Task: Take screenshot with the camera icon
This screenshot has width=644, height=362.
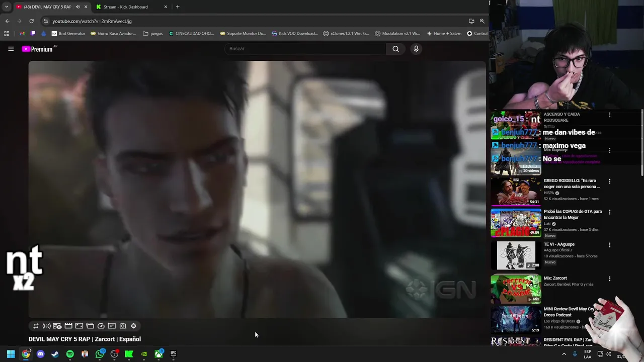Action: click(123, 326)
